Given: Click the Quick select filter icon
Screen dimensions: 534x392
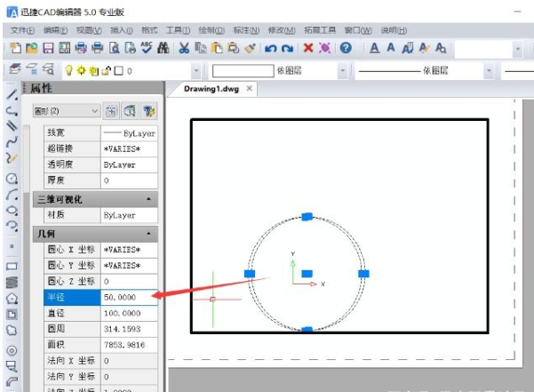Looking at the screenshot, I should (148, 111).
